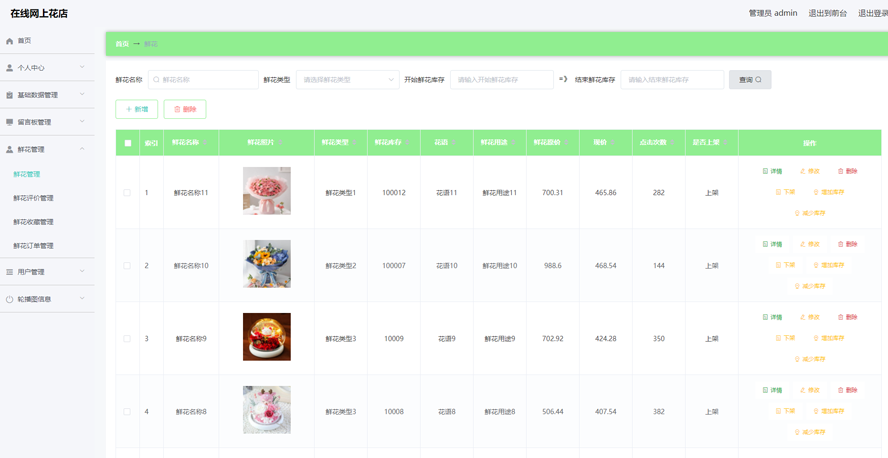
Task: Open 详情 for the 鲜花名称10 row
Action: [772, 244]
